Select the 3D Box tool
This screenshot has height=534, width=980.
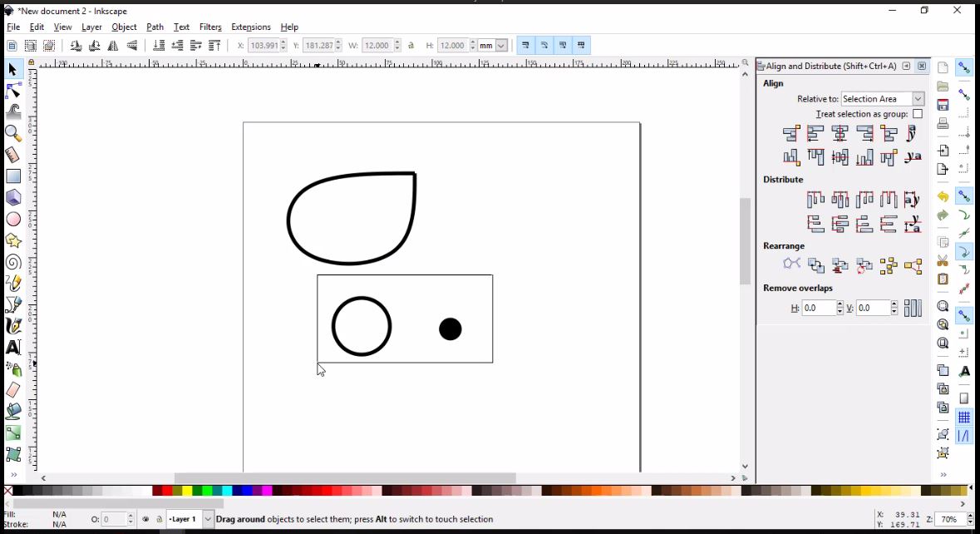click(13, 198)
